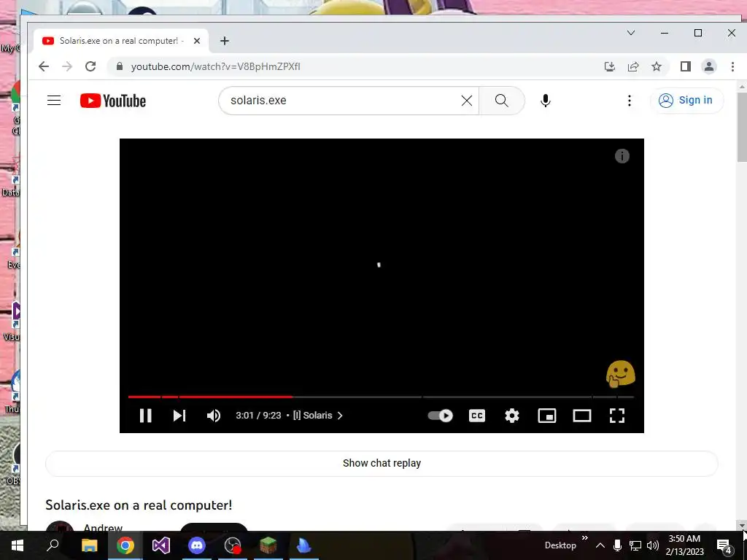Open Minecraft from taskbar
Image resolution: width=747 pixels, height=560 pixels.
click(268, 545)
